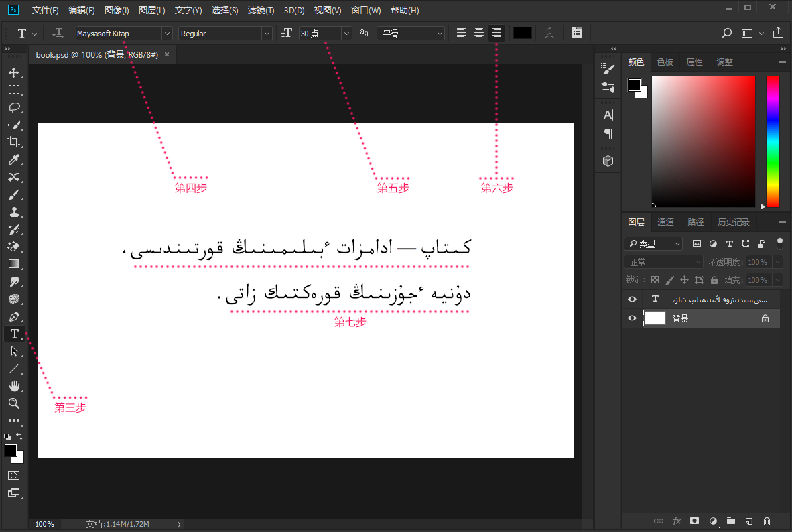Open the 图像(I) menu
This screenshot has height=532, width=792.
117,10
